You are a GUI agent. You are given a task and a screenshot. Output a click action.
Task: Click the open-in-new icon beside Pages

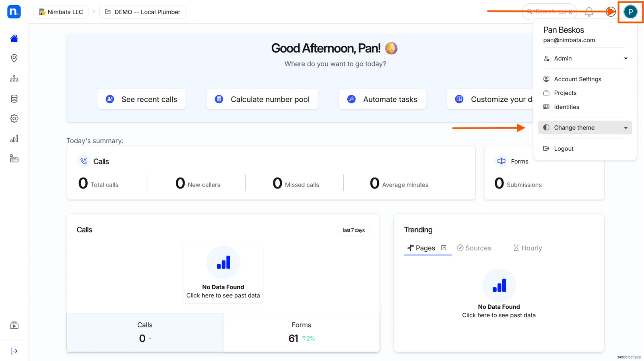pyautogui.click(x=444, y=248)
